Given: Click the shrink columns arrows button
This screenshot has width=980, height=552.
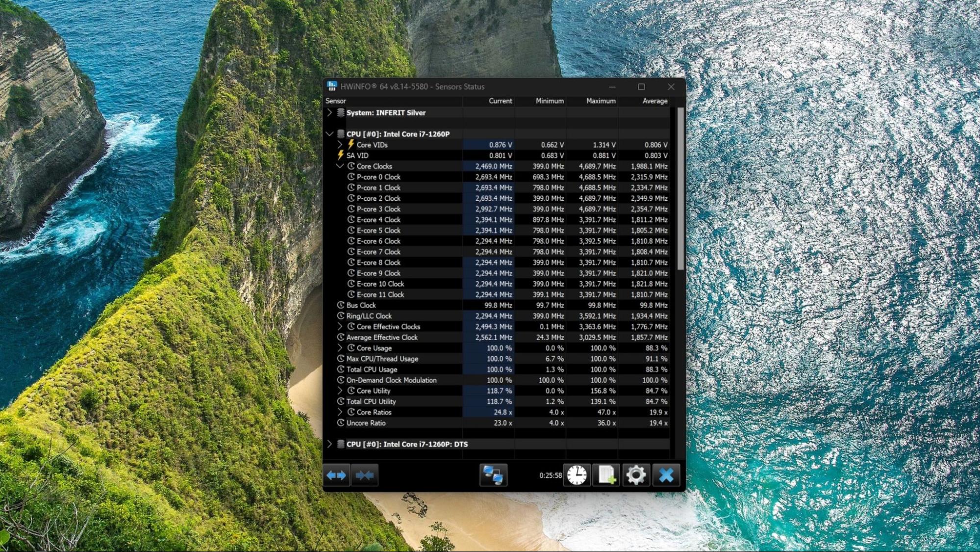Looking at the screenshot, I should pos(364,475).
